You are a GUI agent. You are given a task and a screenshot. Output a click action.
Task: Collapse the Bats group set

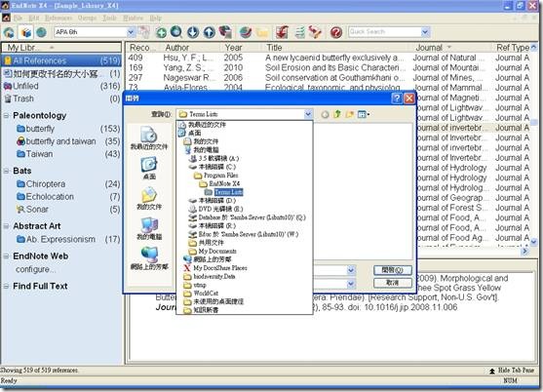[6, 171]
